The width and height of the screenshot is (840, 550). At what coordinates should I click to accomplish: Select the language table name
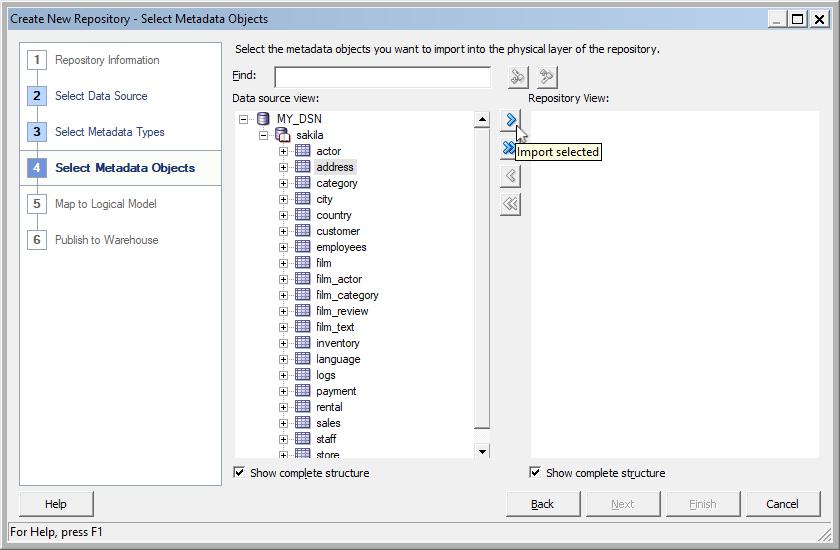click(338, 359)
